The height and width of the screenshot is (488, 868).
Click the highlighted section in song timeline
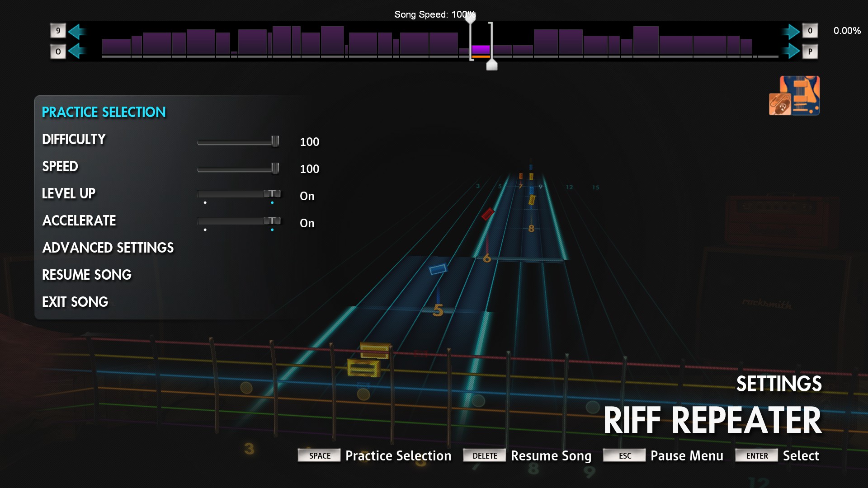[x=481, y=50]
